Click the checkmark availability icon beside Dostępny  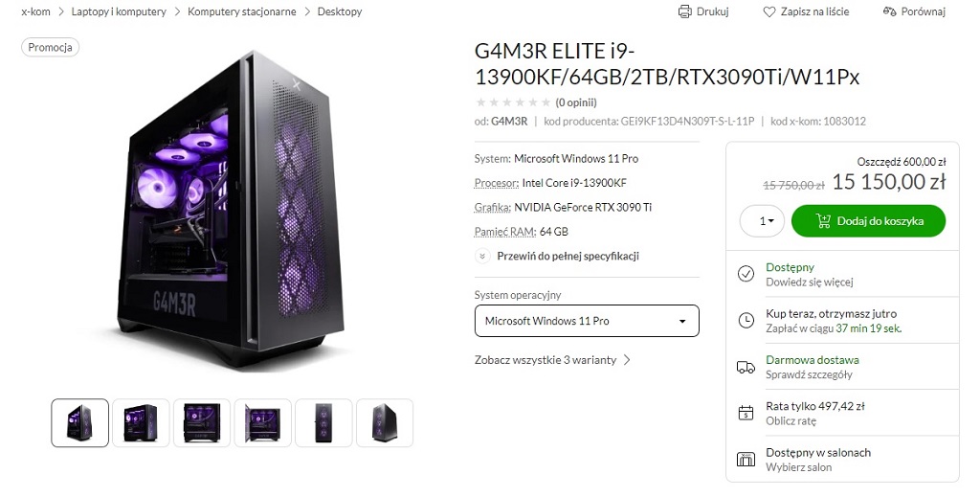(746, 274)
